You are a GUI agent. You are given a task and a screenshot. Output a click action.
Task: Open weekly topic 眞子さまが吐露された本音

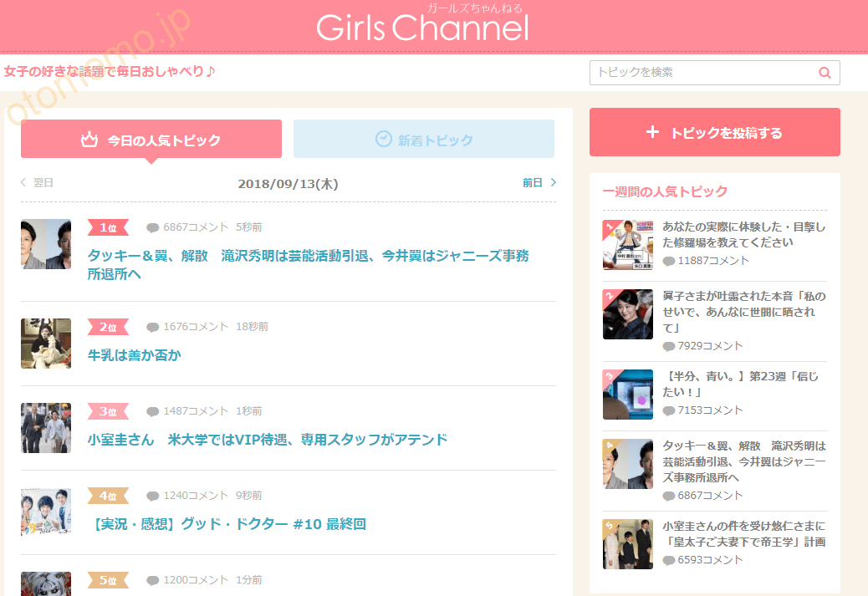pyautogui.click(x=744, y=312)
